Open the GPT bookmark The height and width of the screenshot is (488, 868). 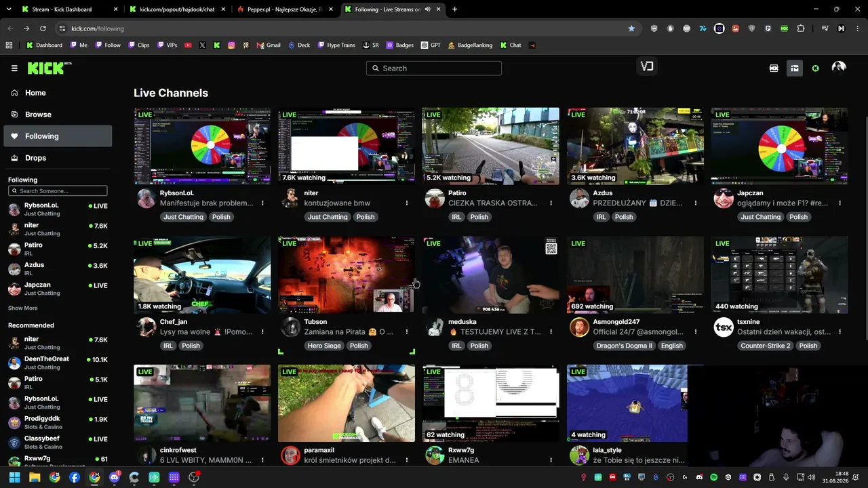(x=431, y=45)
